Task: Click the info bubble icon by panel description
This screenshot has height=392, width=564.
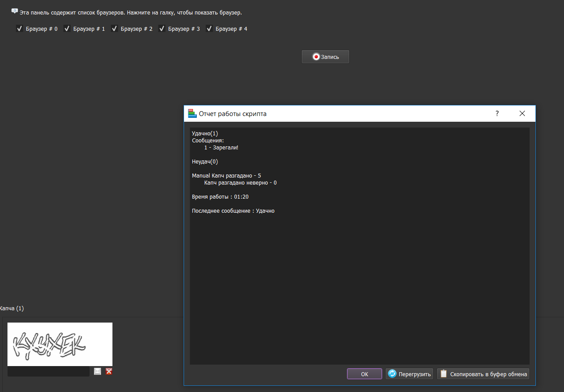Action: click(14, 11)
